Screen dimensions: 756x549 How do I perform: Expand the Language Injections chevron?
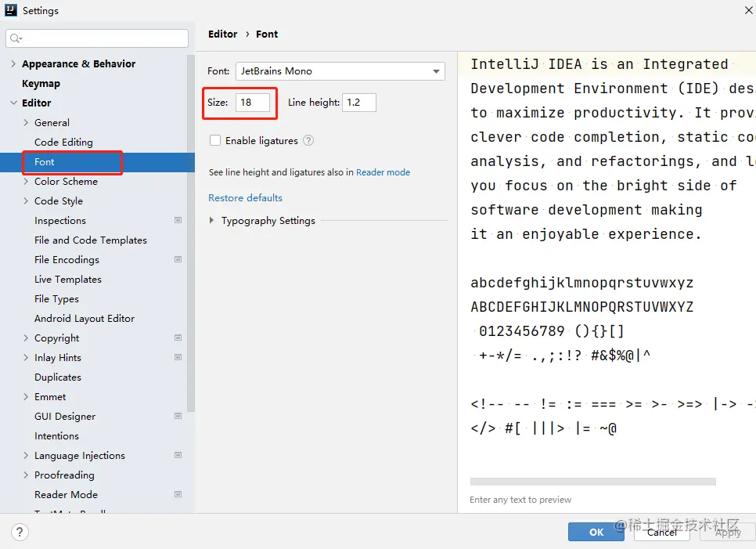(26, 455)
